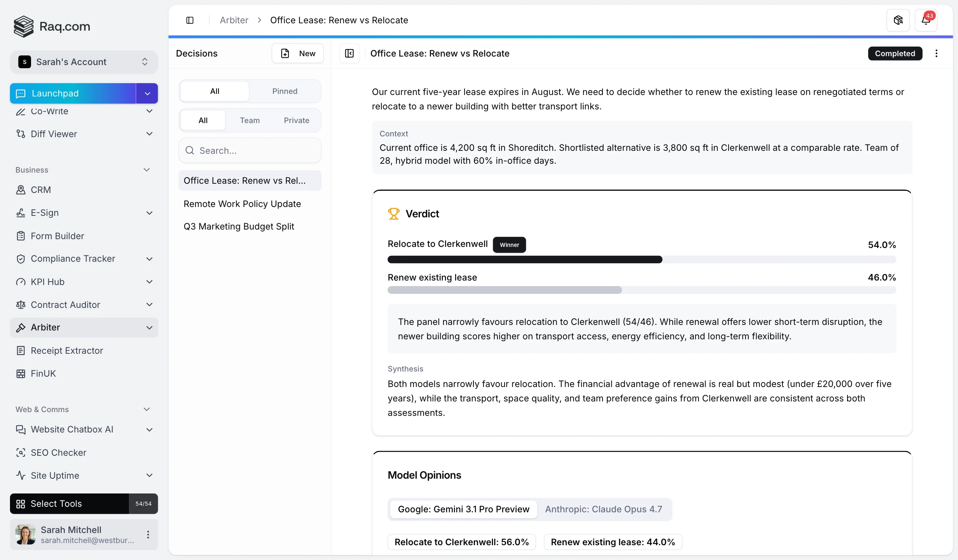The image size is (958, 560).
Task: Expand the Launchpad dropdown arrow
Action: tap(147, 94)
